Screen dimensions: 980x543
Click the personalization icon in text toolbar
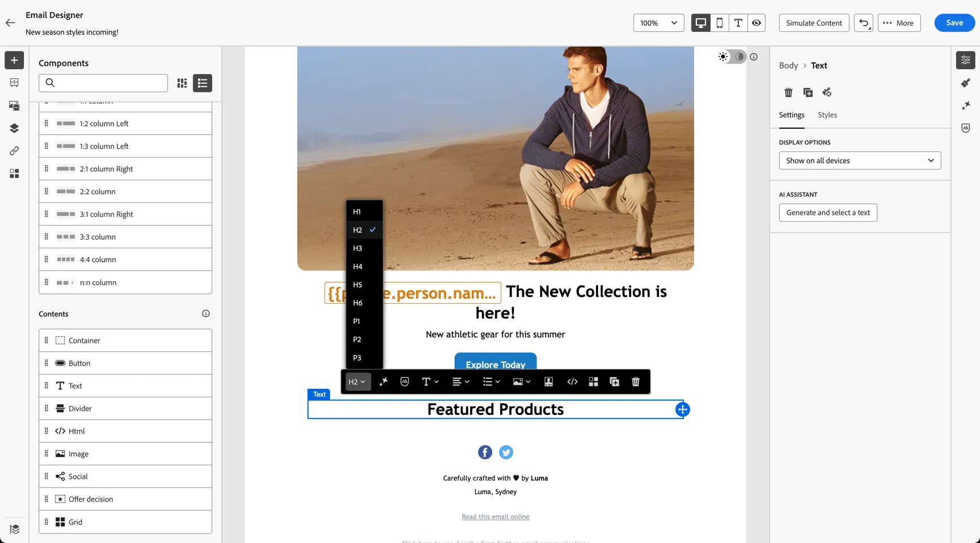coord(548,381)
